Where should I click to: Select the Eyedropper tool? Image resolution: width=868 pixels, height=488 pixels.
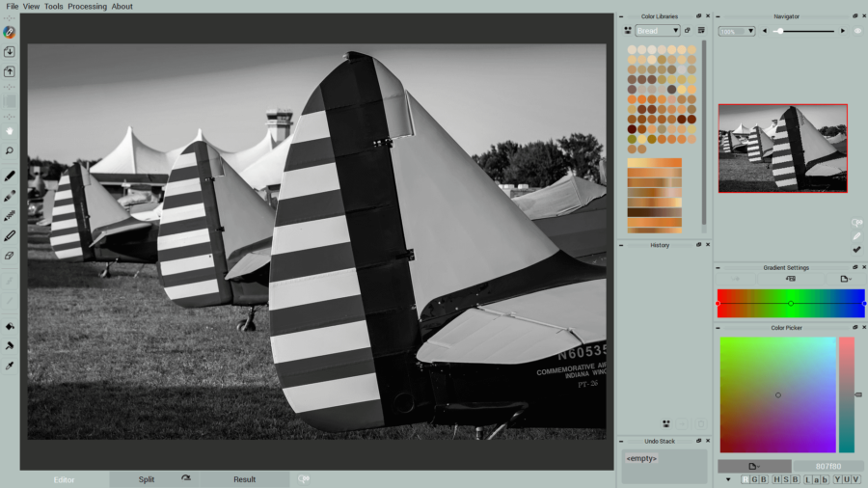tap(10, 366)
